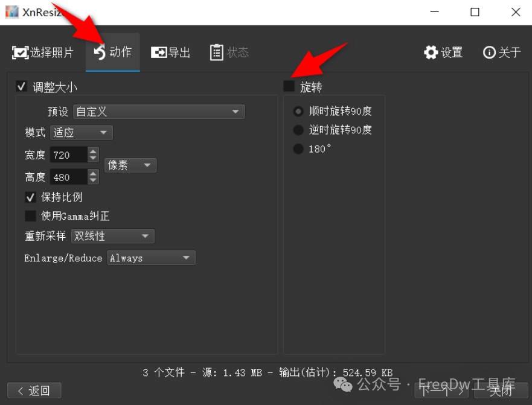Click the up stepper arrow for 宽度
This screenshot has height=405, width=532.
93,151
